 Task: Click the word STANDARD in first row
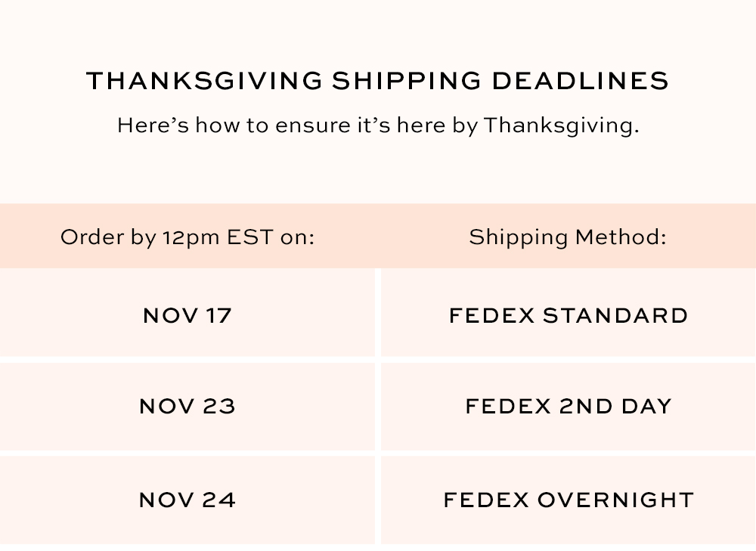point(615,315)
